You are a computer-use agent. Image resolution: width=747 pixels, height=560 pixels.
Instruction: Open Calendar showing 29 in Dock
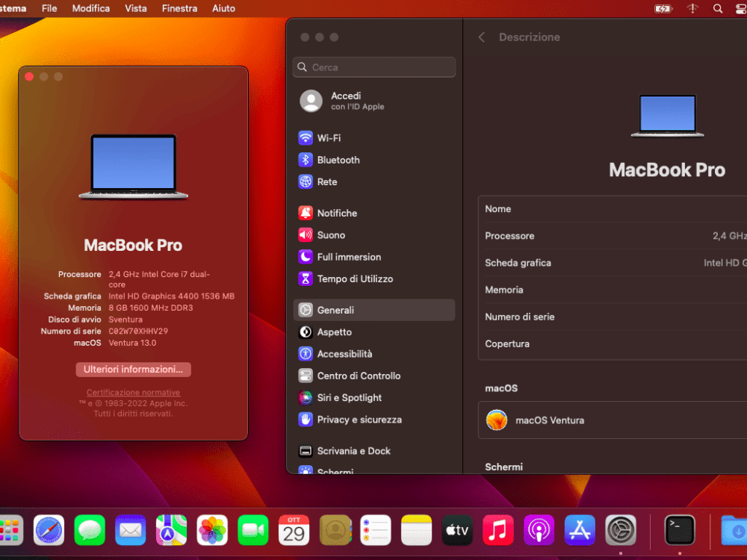tap(294, 530)
